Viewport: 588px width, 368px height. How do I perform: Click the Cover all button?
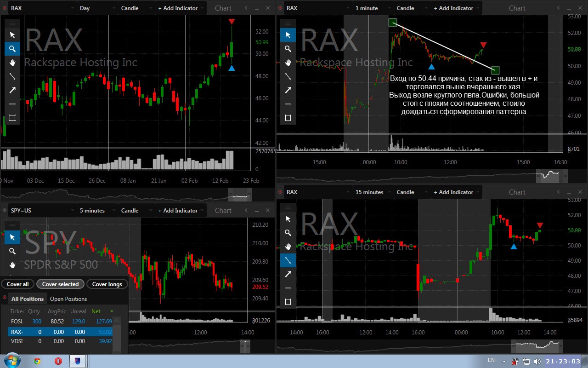(18, 284)
